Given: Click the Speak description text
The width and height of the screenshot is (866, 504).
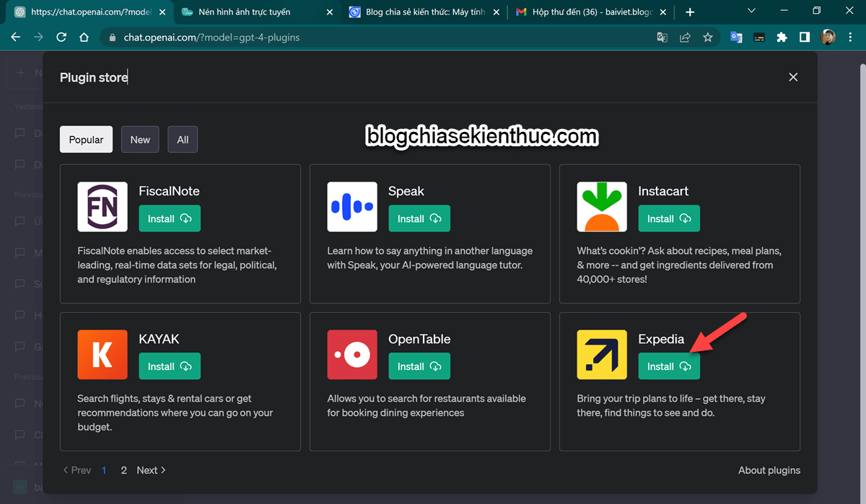Looking at the screenshot, I should point(430,258).
